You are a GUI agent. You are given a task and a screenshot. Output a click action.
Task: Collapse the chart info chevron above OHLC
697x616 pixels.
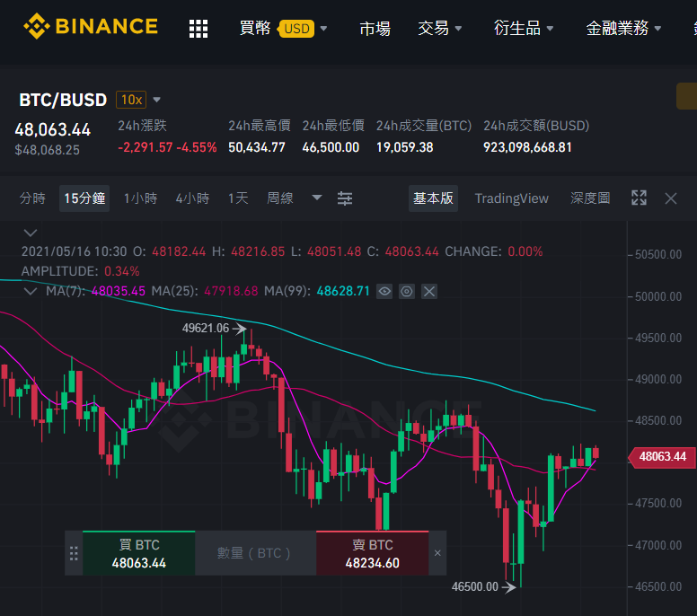(x=31, y=233)
